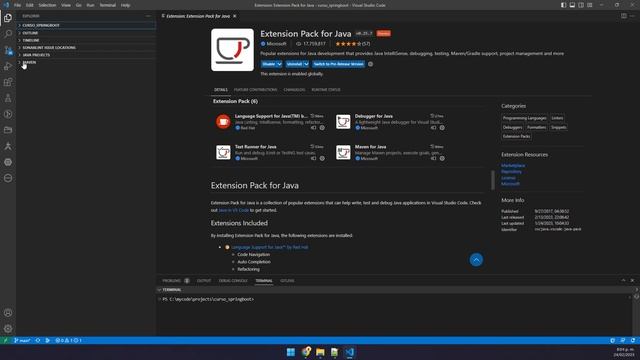The width and height of the screenshot is (640, 360).
Task: Click the Disable extension button
Action: [269, 64]
